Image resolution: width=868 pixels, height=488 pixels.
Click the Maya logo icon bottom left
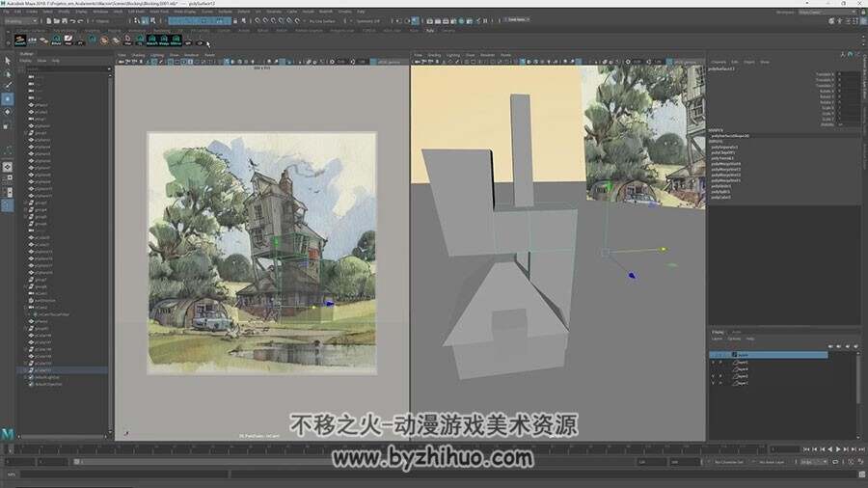(x=7, y=434)
